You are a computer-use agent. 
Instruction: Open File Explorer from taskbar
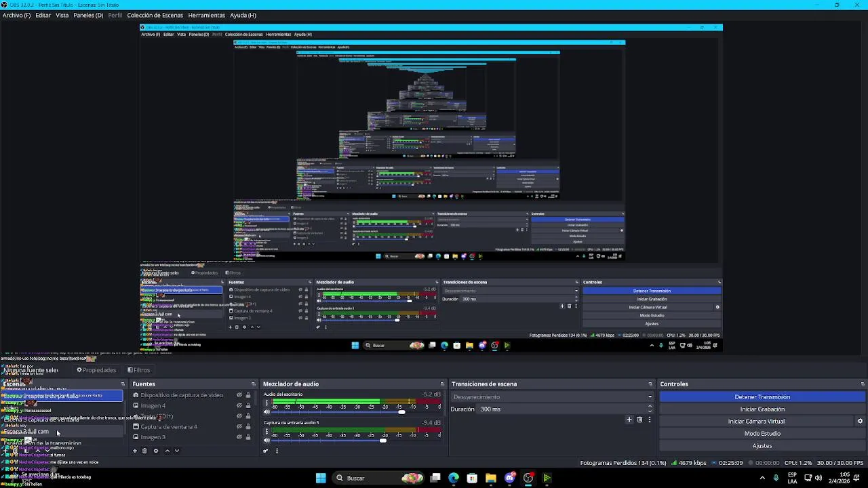pos(491,478)
